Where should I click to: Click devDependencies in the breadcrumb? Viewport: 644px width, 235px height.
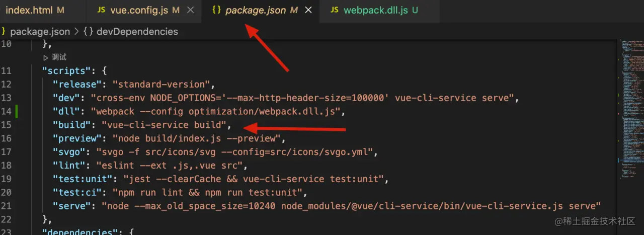coord(137,31)
